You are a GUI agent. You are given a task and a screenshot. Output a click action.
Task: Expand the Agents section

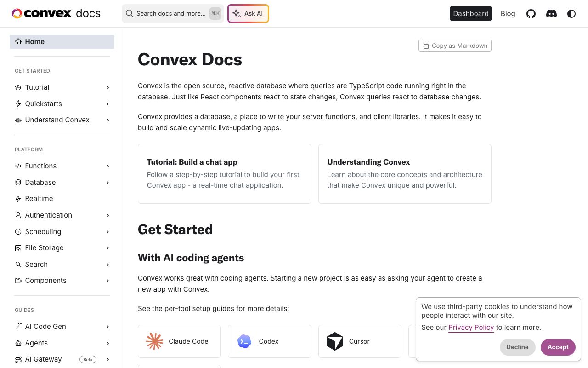coord(107,343)
